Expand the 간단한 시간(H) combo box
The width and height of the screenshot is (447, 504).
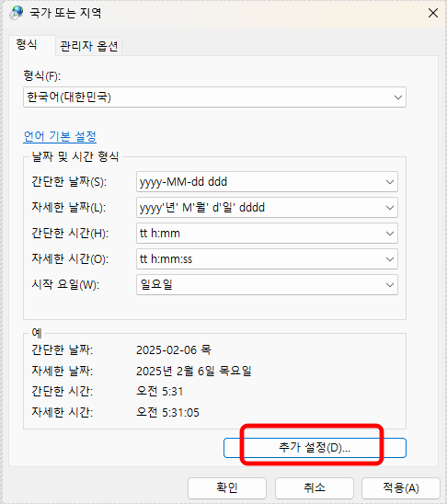pos(267,234)
